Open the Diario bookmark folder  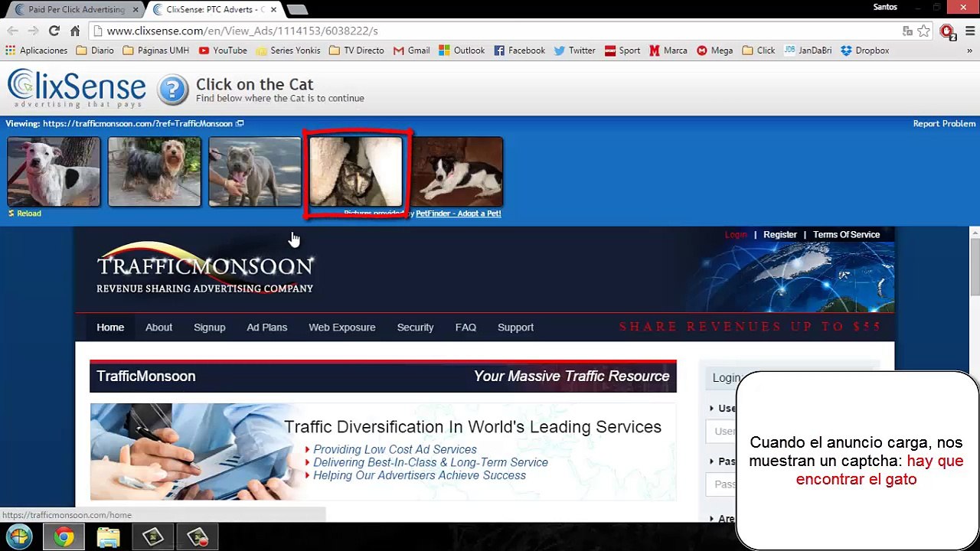pos(95,51)
